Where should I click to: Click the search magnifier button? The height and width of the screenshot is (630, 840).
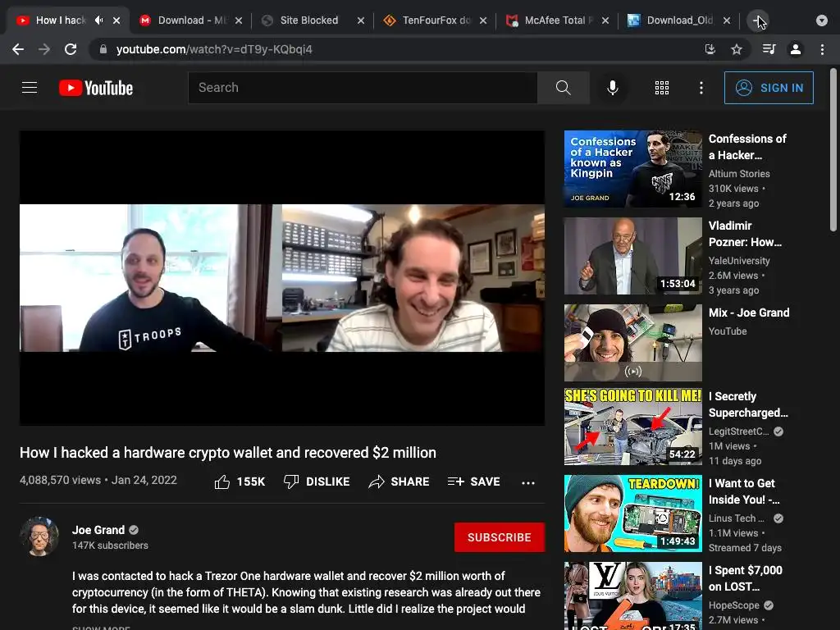click(563, 87)
